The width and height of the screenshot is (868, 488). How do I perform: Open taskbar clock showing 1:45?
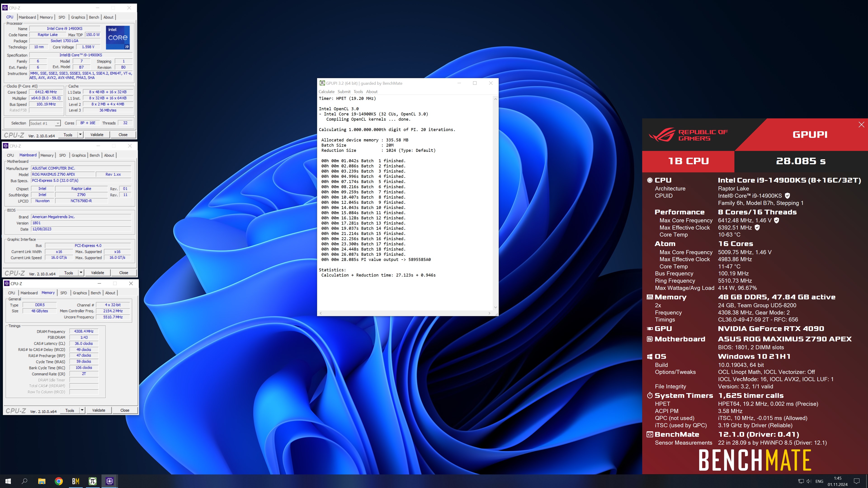(x=838, y=481)
